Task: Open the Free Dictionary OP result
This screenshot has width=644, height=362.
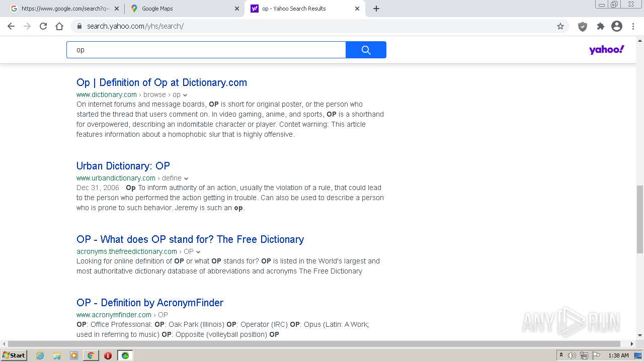Action: 190,239
